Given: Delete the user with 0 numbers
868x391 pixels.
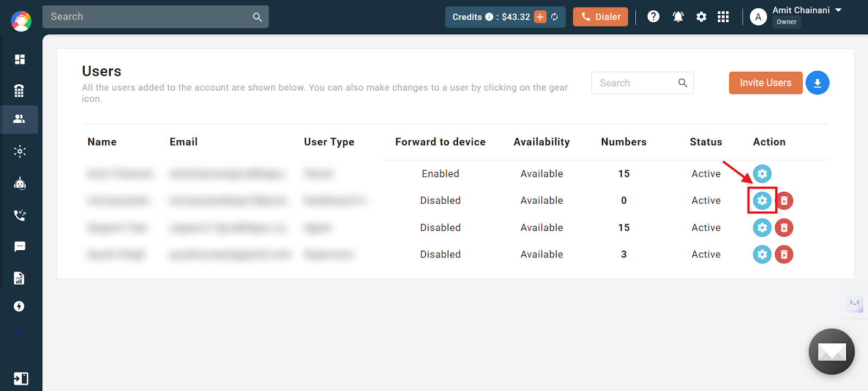Looking at the screenshot, I should pyautogui.click(x=784, y=201).
